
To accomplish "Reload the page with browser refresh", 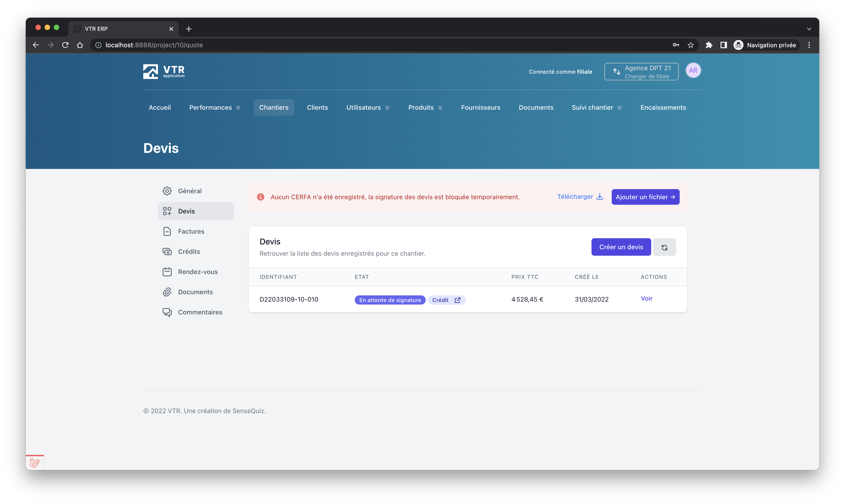I will click(x=65, y=45).
